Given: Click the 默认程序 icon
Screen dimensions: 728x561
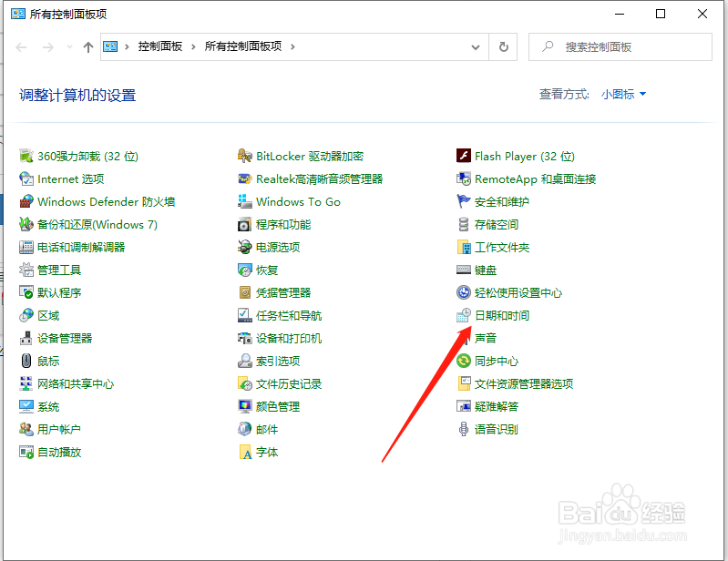Looking at the screenshot, I should point(26,292).
